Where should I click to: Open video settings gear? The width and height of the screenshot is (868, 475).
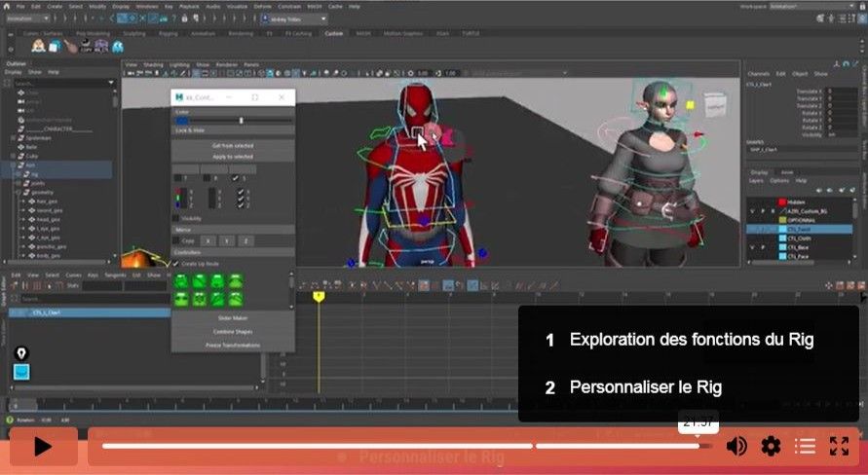coord(771,446)
